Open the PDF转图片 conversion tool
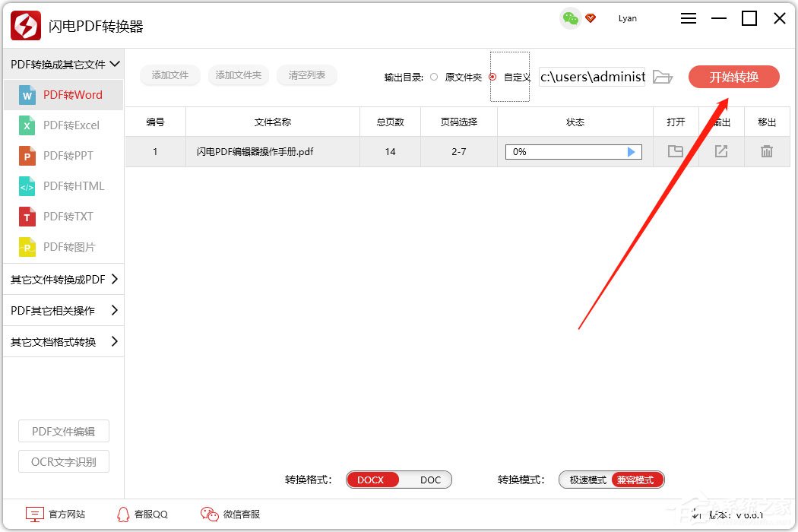Screen dimensions: 798x532 (63, 247)
